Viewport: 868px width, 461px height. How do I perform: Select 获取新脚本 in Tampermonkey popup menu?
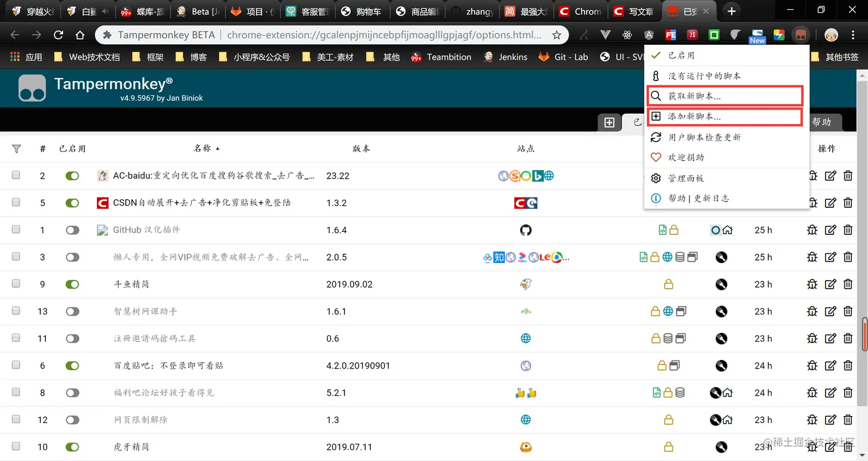(x=724, y=96)
